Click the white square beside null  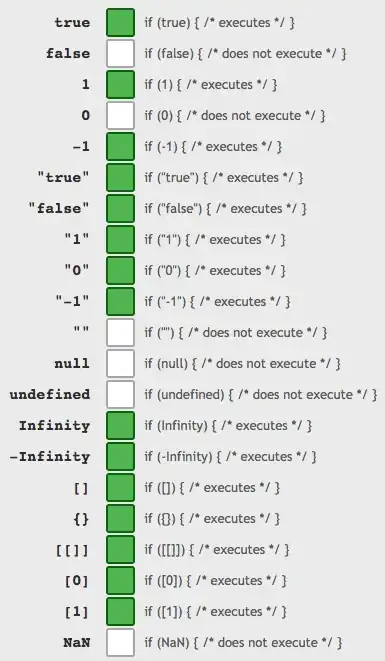point(121,363)
